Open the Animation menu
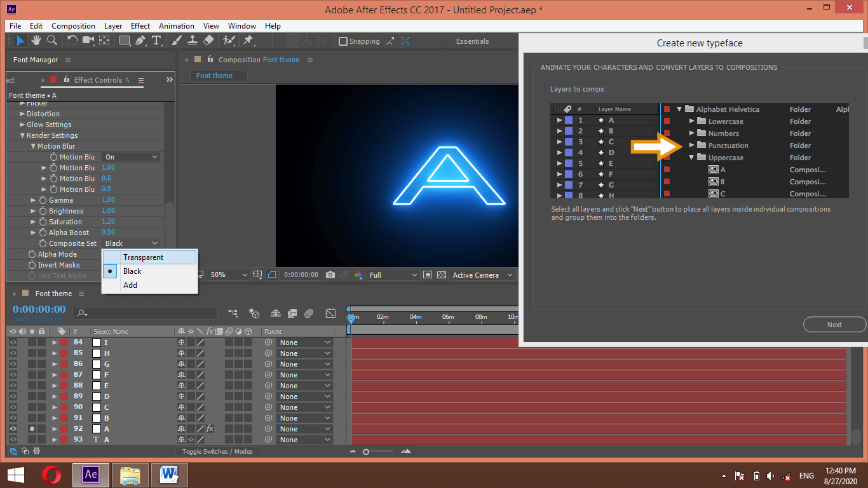Viewport: 868px width, 488px height. (177, 26)
